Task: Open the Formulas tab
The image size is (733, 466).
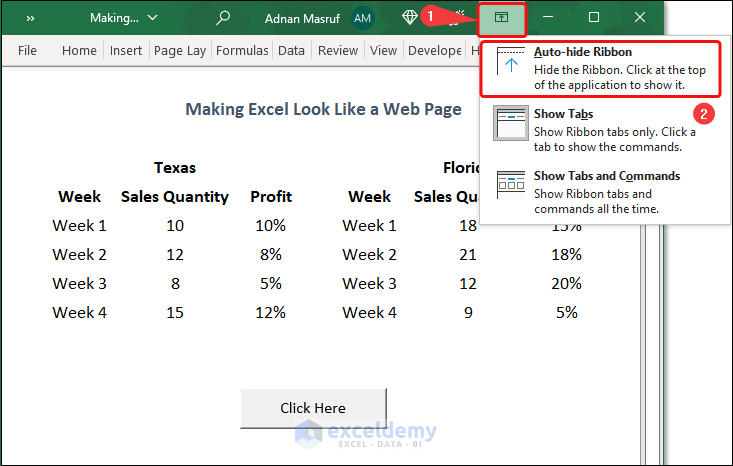Action: pyautogui.click(x=242, y=50)
